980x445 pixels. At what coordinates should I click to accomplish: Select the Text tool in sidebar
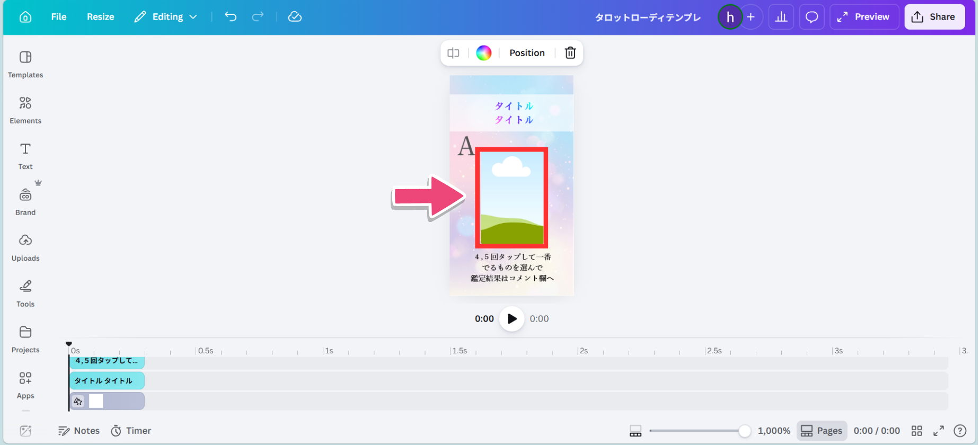click(25, 156)
